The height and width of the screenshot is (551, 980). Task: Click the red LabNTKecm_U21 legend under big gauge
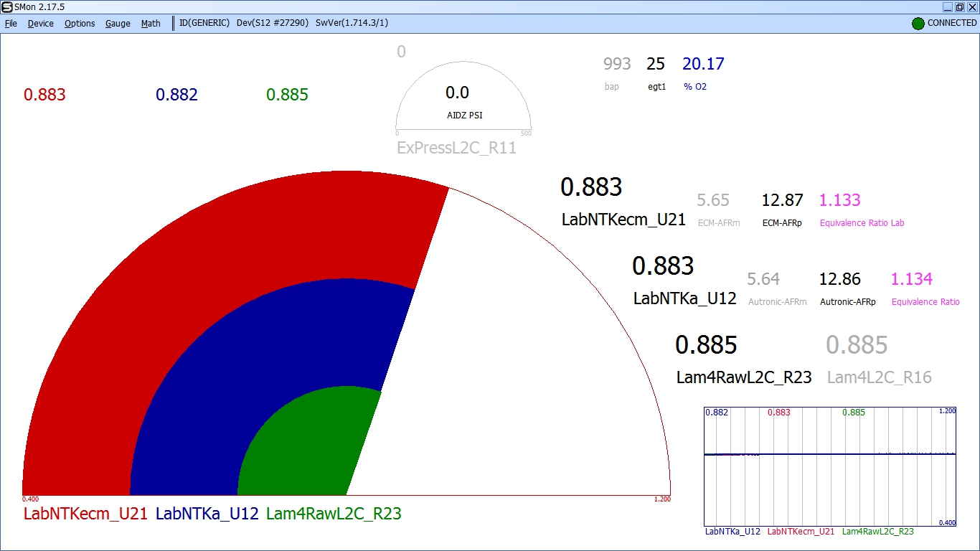pos(85,514)
